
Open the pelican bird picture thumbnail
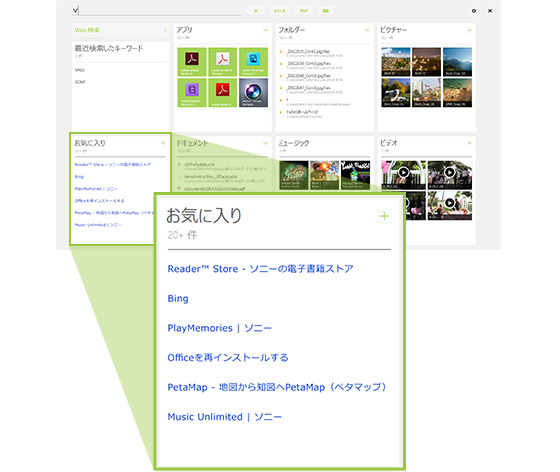(396, 93)
